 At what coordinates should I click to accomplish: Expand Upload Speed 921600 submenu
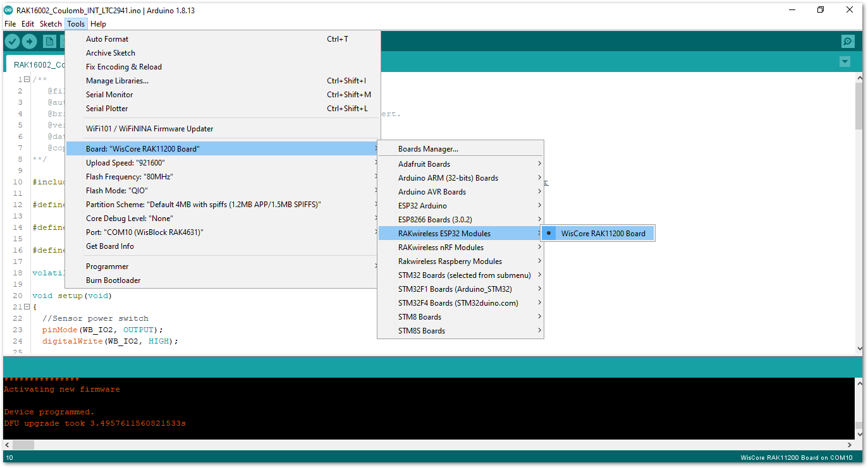click(223, 163)
